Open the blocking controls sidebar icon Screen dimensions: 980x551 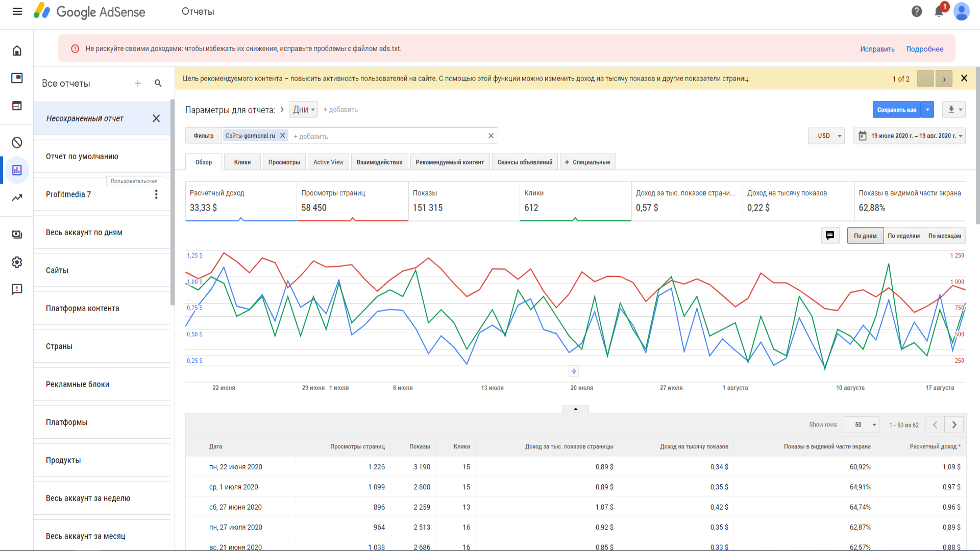point(17,142)
